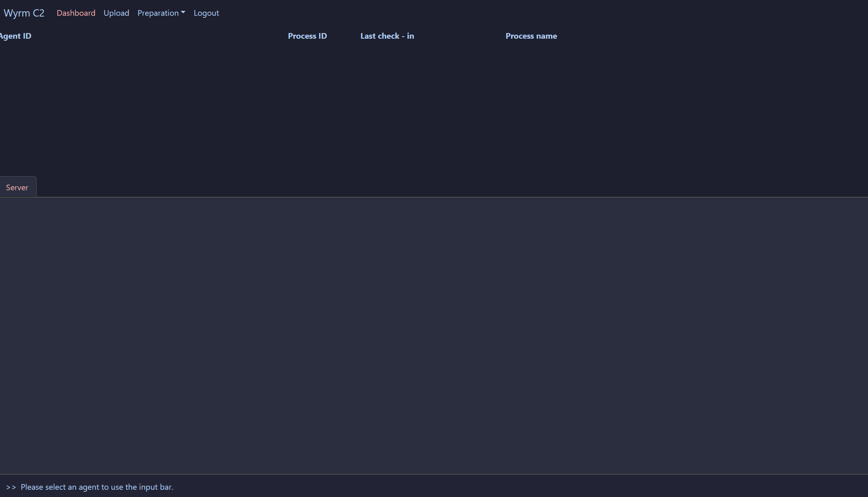
Task: Click the Logout link
Action: point(206,12)
